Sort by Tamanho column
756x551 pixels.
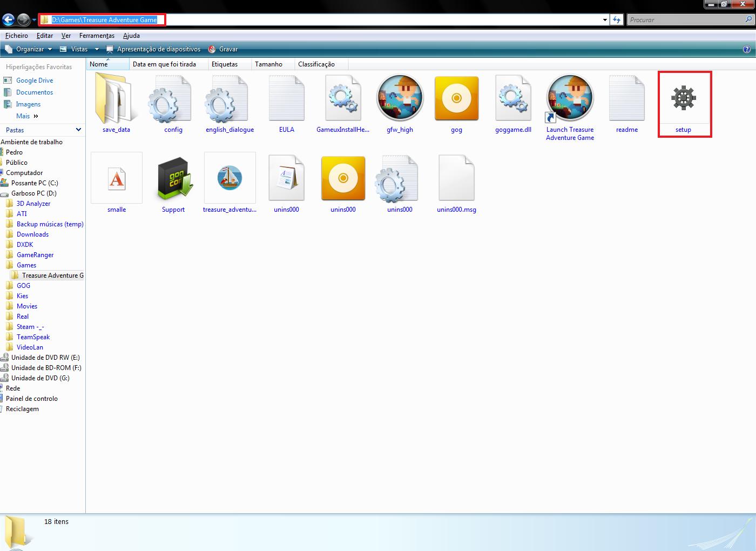click(x=274, y=64)
